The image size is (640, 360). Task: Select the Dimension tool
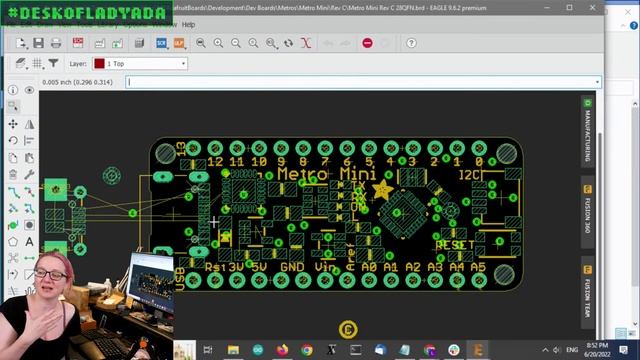[x=29, y=258]
